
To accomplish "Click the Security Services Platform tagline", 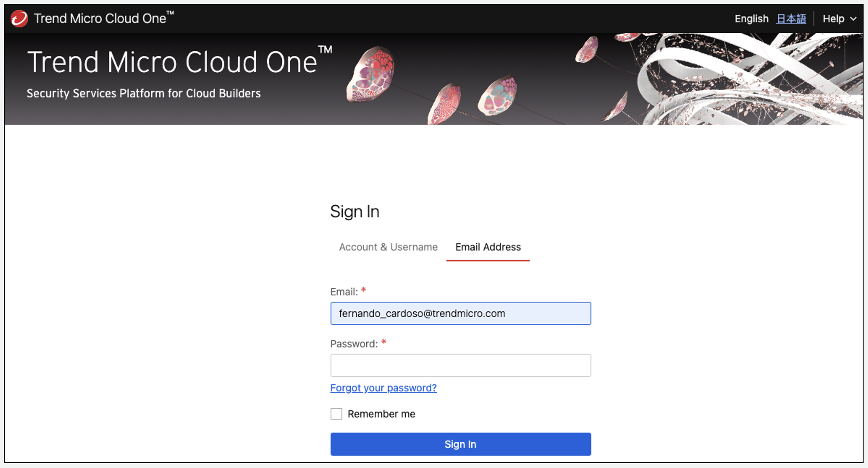I will (143, 93).
